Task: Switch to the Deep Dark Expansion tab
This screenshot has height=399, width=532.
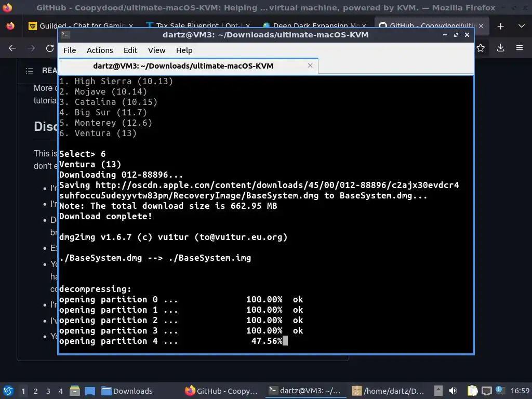Action: [314, 26]
